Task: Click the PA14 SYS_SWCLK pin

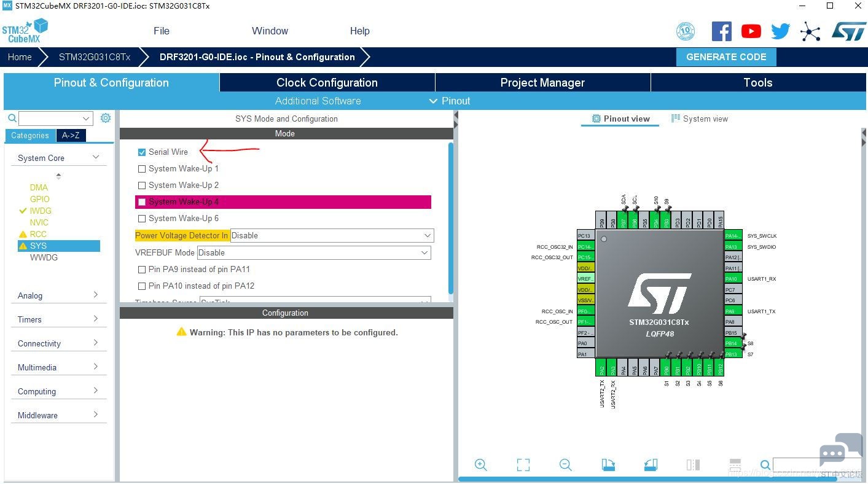Action: [733, 236]
